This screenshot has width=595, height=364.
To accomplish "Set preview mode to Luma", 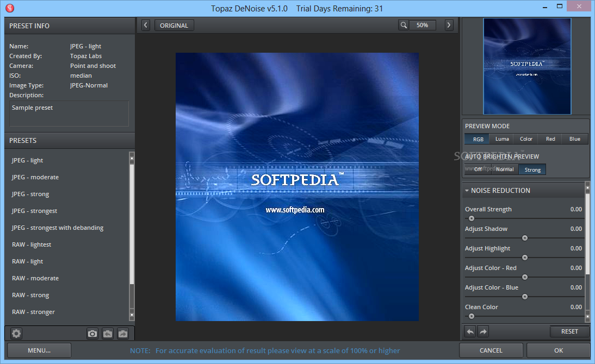I will (x=502, y=139).
